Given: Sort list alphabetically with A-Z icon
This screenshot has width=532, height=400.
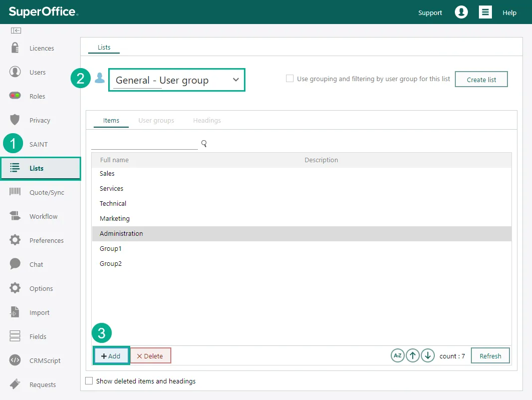Looking at the screenshot, I should (x=397, y=355).
